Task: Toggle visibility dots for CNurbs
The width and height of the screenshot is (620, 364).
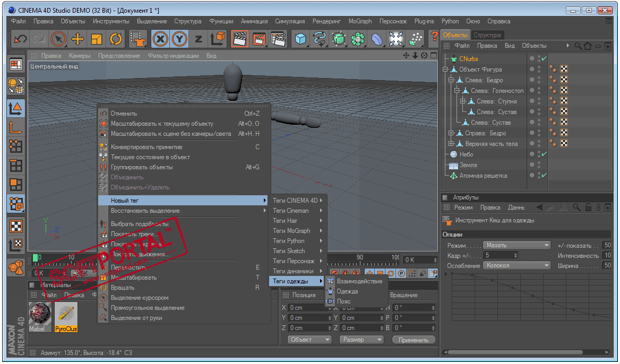Action: click(x=539, y=59)
